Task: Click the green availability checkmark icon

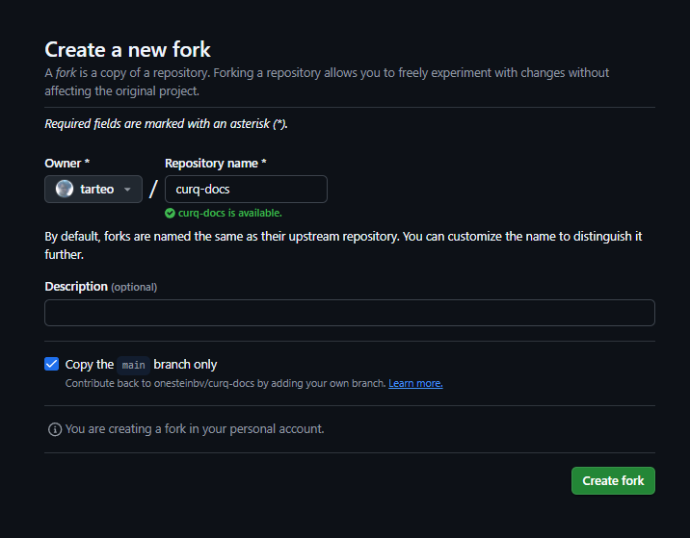Action: 170,213
